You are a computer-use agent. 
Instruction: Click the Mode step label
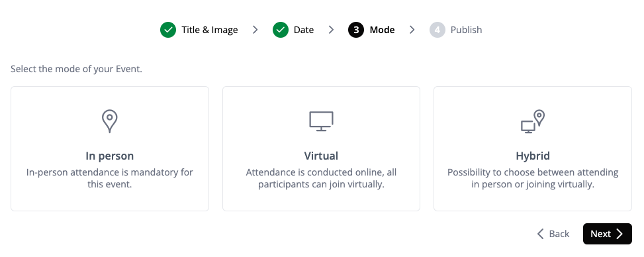click(382, 30)
